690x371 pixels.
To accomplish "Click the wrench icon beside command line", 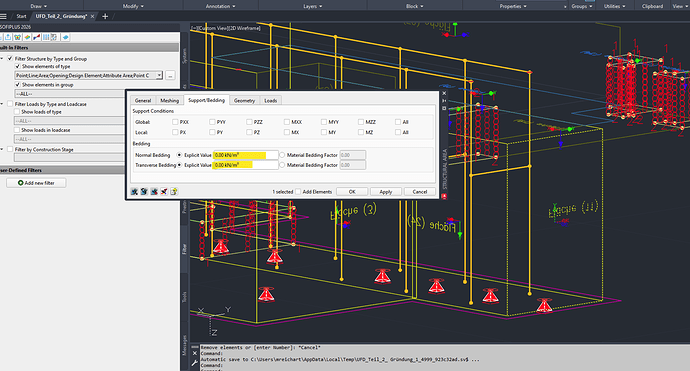I will [x=195, y=363].
